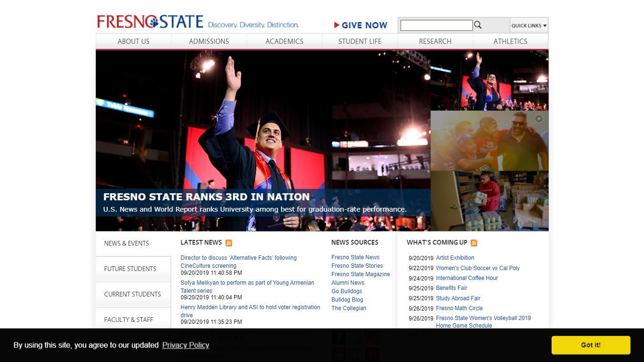Click into the search input field
The height and width of the screenshot is (362, 644).
[x=437, y=25]
